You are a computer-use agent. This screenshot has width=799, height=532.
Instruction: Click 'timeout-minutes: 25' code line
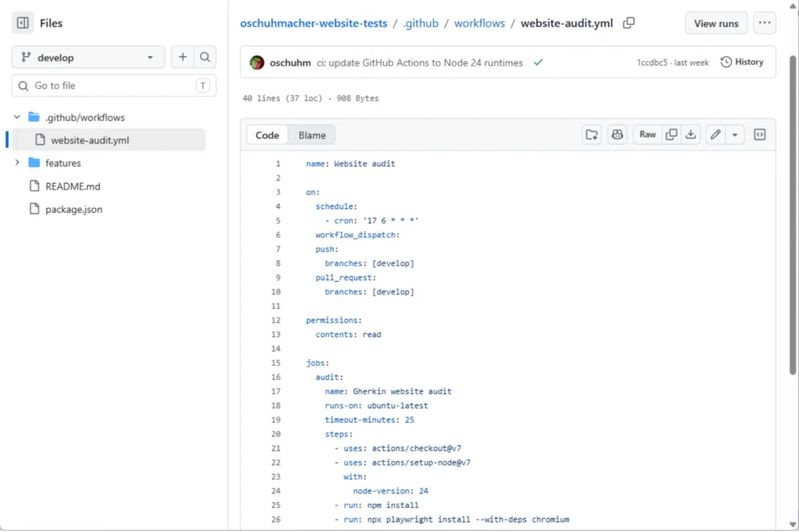(369, 420)
